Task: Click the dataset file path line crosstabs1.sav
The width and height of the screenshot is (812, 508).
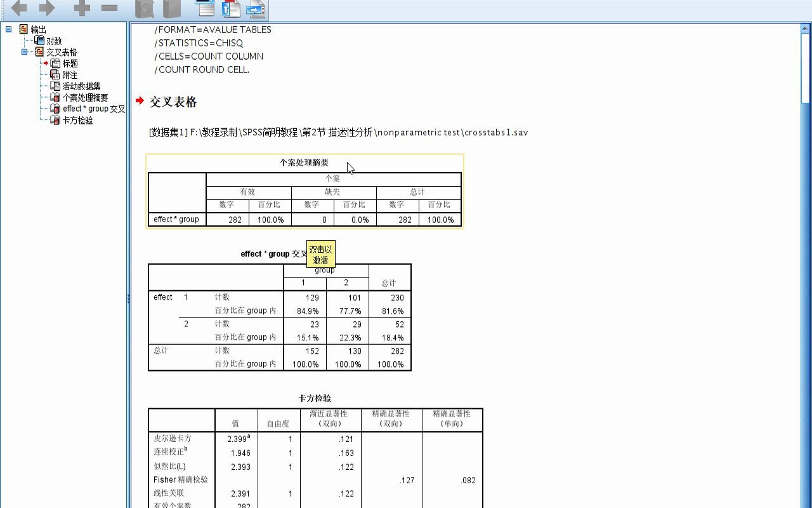Action: 339,133
